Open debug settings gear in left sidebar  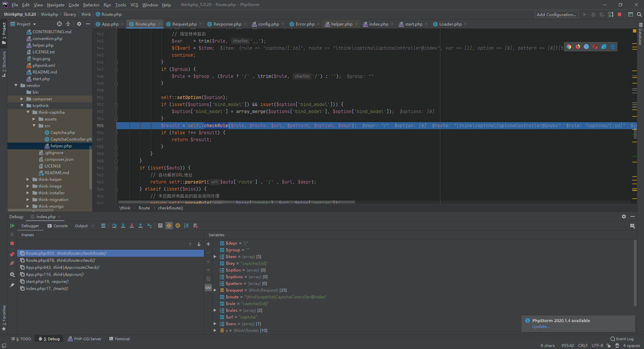point(12,275)
